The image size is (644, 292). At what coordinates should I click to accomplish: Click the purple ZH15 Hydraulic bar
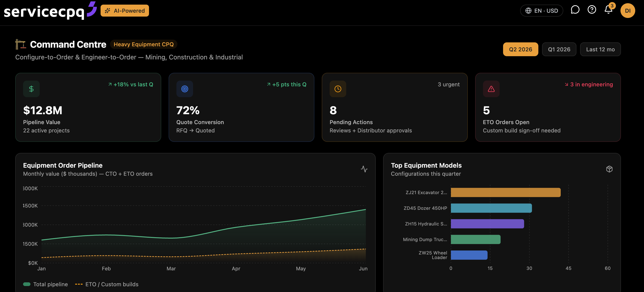click(487, 224)
